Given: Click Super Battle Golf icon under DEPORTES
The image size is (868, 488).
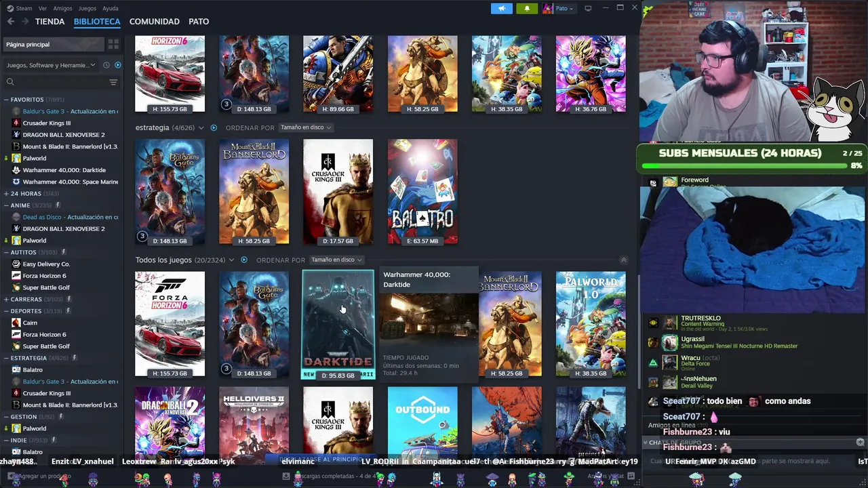Looking at the screenshot, I should (x=16, y=346).
